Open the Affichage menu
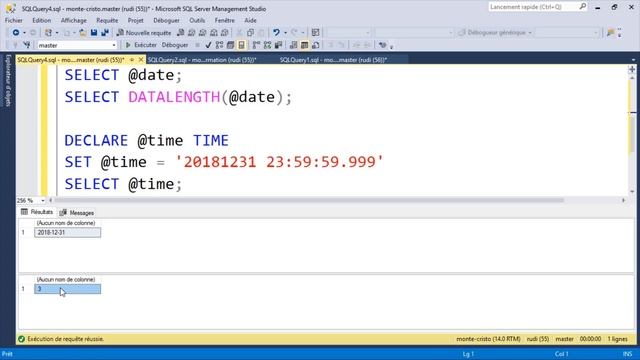Image resolution: width=640 pixels, height=360 pixels. tap(73, 20)
